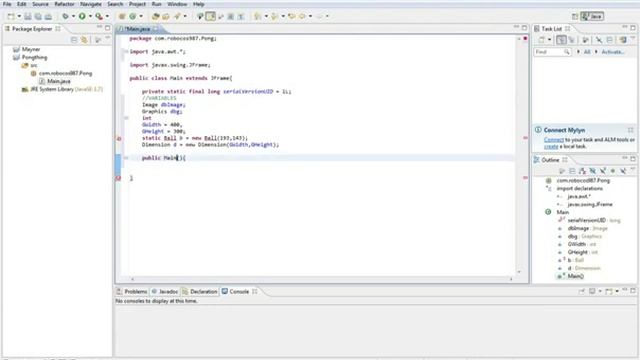Click the New Java Class toolbar icon
Viewport: 640px width, 360px height.
point(133,16)
